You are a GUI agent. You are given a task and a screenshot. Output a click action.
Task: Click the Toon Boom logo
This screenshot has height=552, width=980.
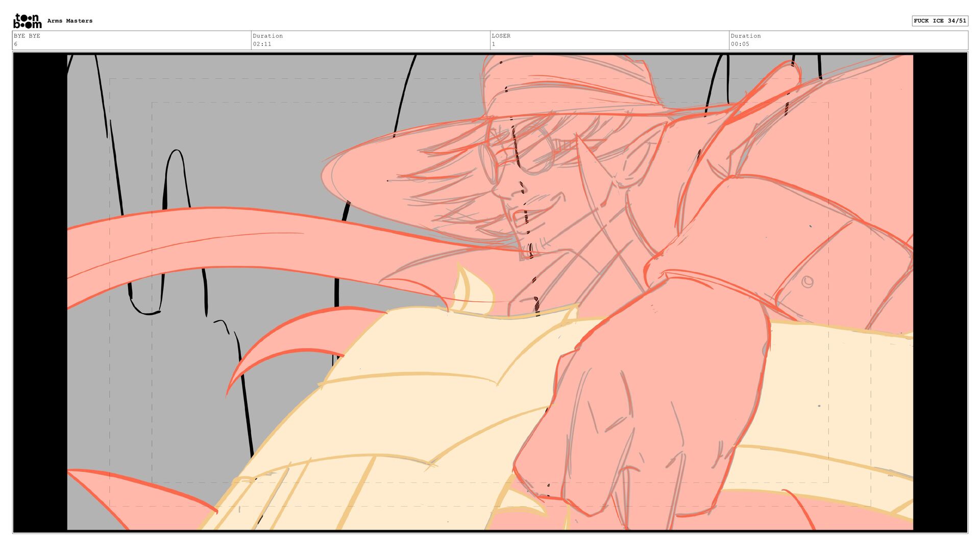(x=28, y=21)
